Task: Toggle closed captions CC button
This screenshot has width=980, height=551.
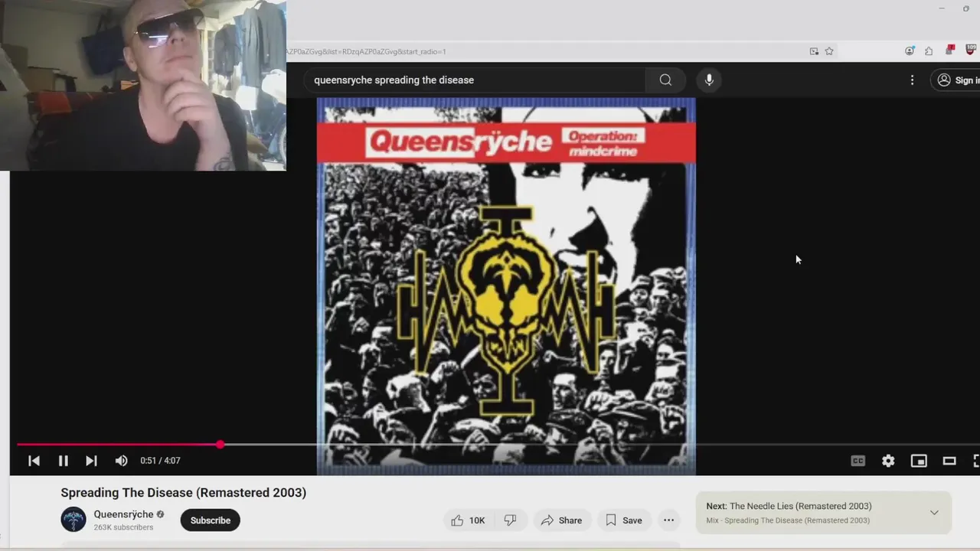Action: (858, 461)
